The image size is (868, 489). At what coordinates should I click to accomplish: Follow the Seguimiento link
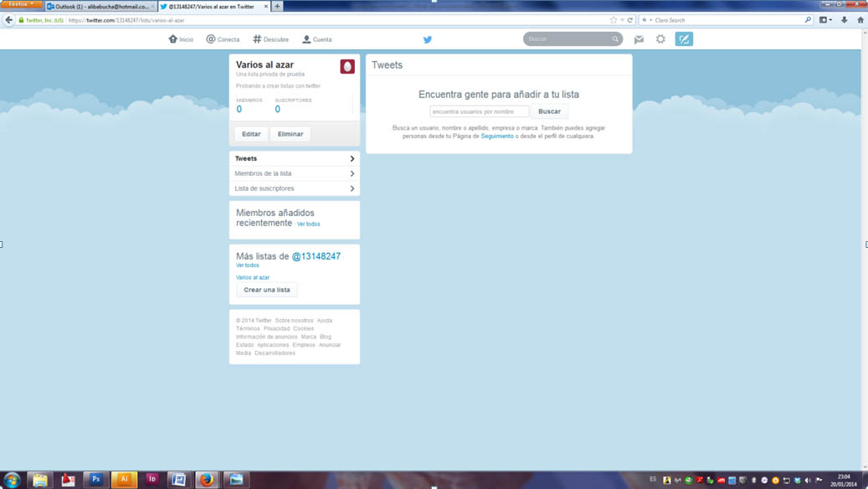point(497,136)
